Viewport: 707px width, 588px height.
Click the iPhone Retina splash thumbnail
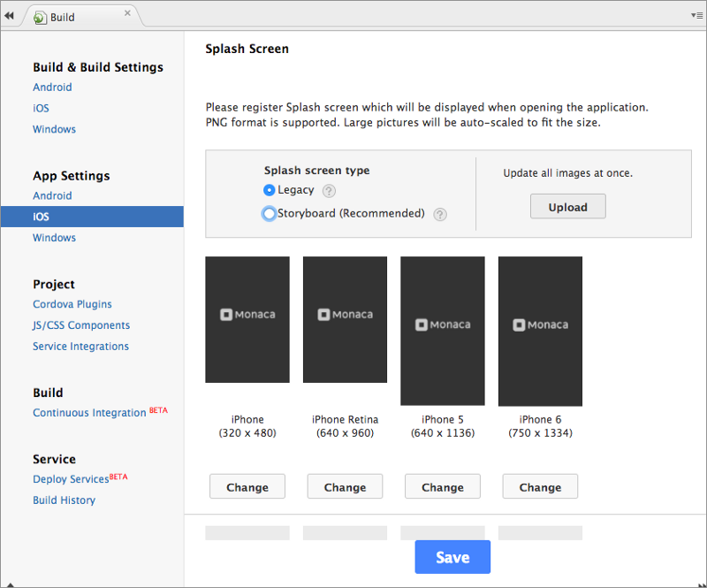(345, 319)
